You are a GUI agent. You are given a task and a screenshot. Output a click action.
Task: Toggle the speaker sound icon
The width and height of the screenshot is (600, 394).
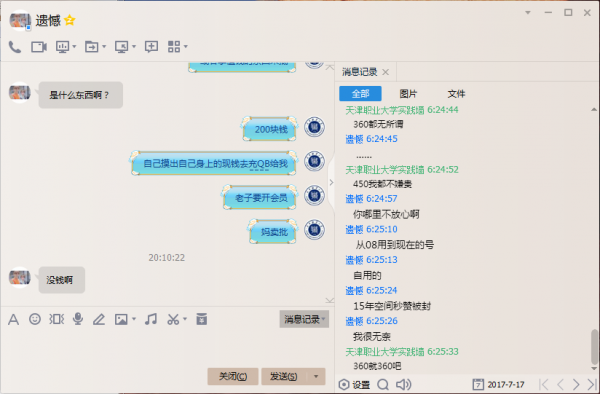coord(403,384)
